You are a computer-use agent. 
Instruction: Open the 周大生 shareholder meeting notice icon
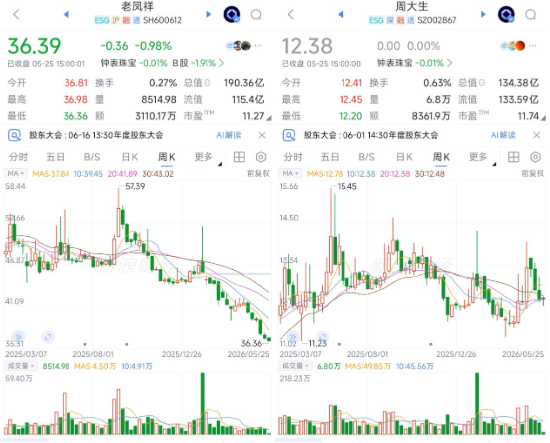point(289,135)
